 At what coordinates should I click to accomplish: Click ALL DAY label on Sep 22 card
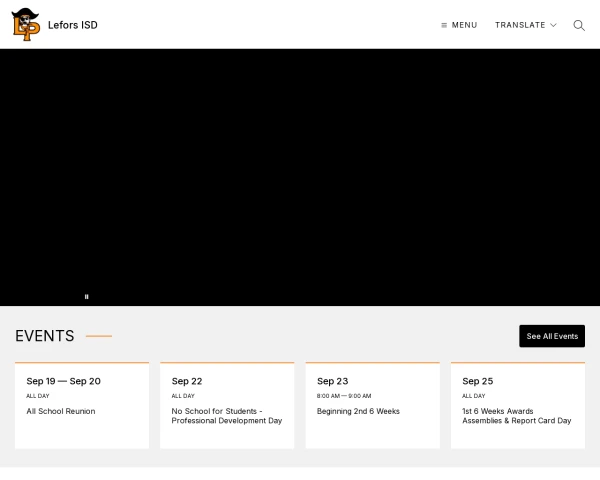point(183,396)
